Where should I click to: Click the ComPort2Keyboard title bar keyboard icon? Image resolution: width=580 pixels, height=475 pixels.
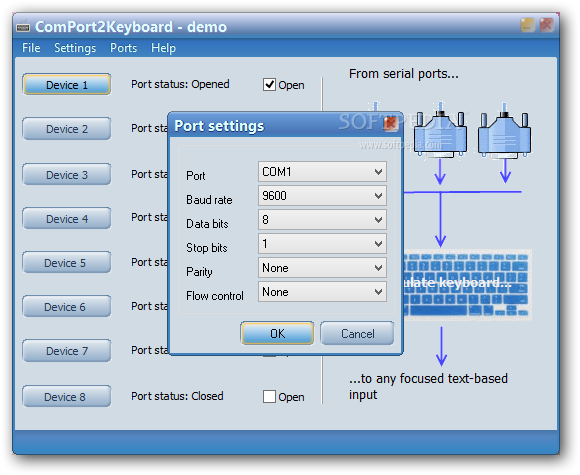(23, 27)
